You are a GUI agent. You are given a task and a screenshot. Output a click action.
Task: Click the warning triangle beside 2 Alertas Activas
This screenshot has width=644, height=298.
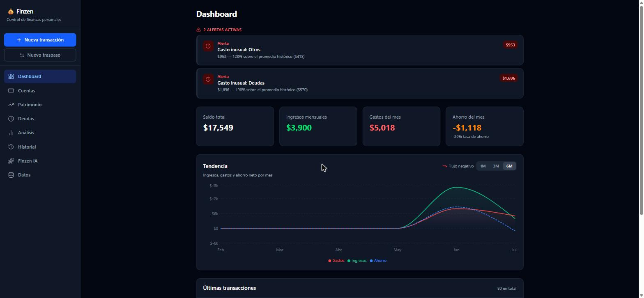pyautogui.click(x=198, y=30)
